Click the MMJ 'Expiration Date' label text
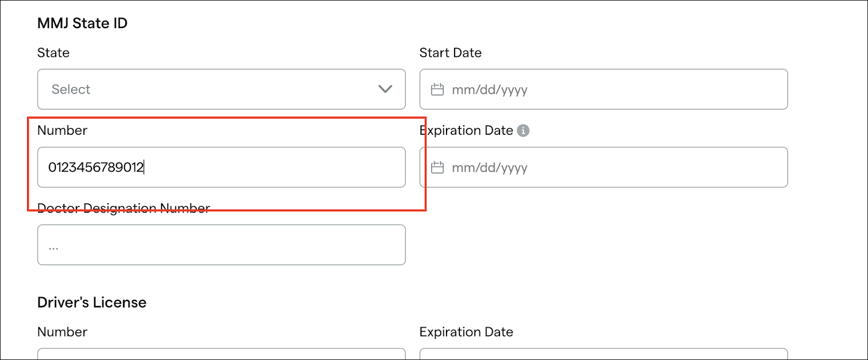Image resolution: width=868 pixels, height=360 pixels. (467, 130)
